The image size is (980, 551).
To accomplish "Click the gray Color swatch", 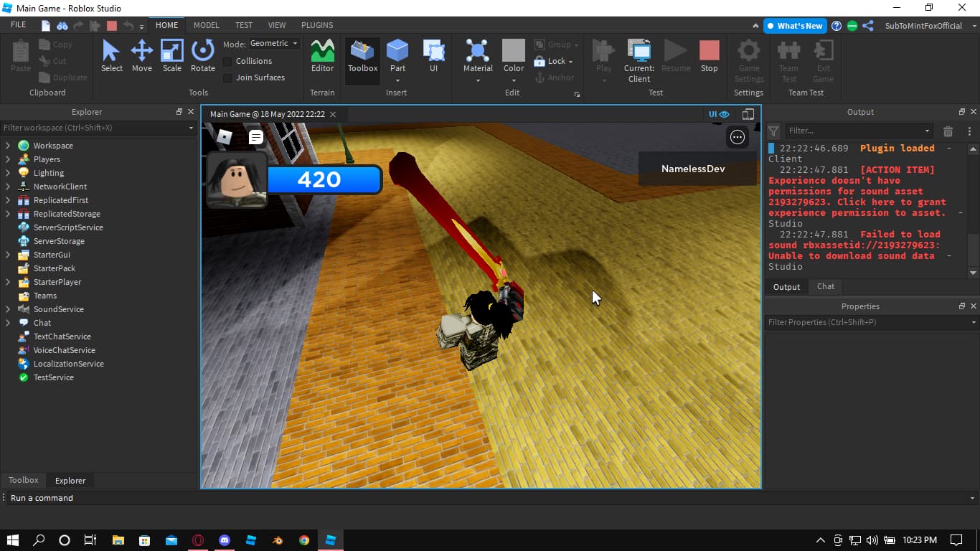I will 514,50.
